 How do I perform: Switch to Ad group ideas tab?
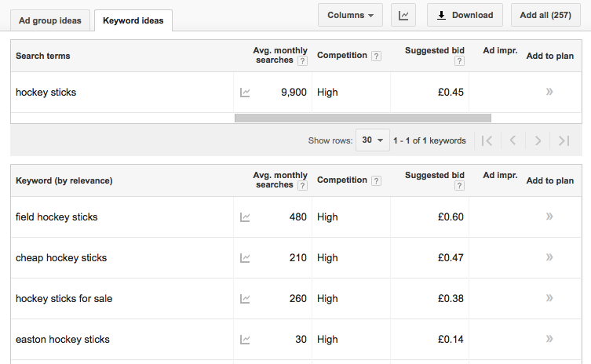[49, 20]
